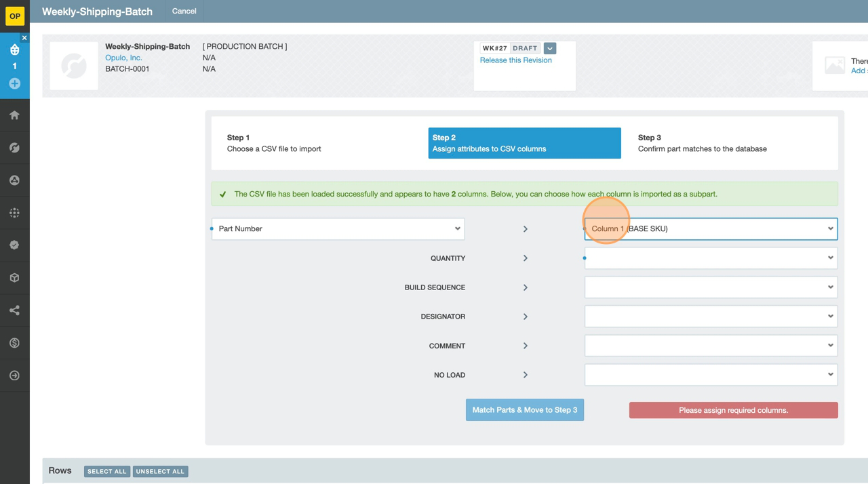Screen dimensions: 868x484
Task: Close the blue sidebar panel with X
Action: 24,38
